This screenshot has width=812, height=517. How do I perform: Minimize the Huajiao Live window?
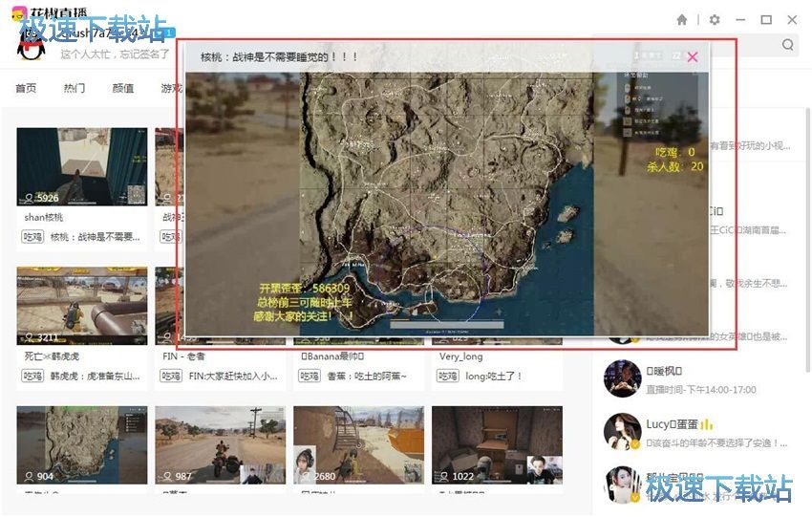[x=740, y=20]
